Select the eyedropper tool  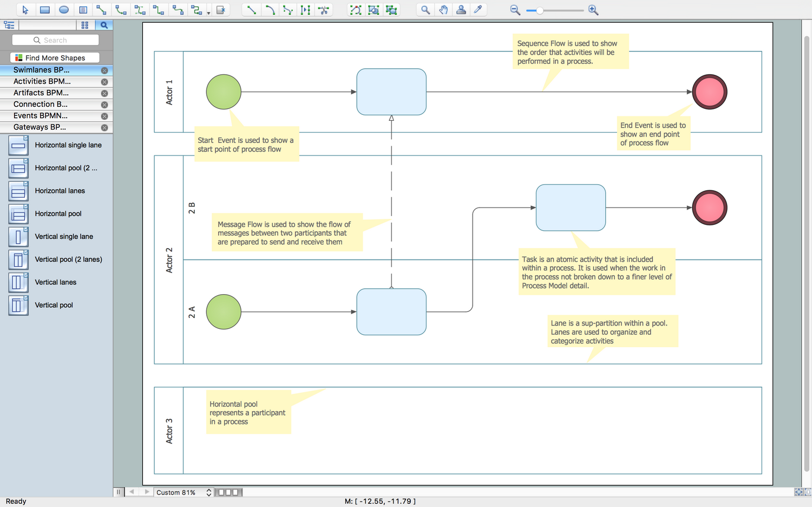coord(478,10)
